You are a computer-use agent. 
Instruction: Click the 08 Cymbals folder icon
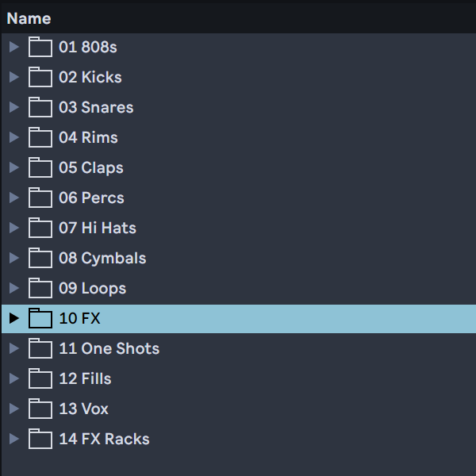click(40, 259)
